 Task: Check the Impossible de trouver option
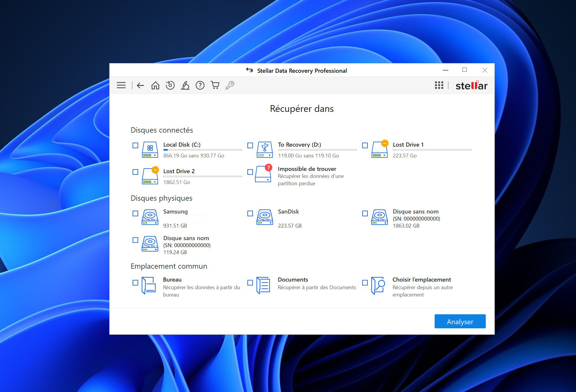coord(250,172)
